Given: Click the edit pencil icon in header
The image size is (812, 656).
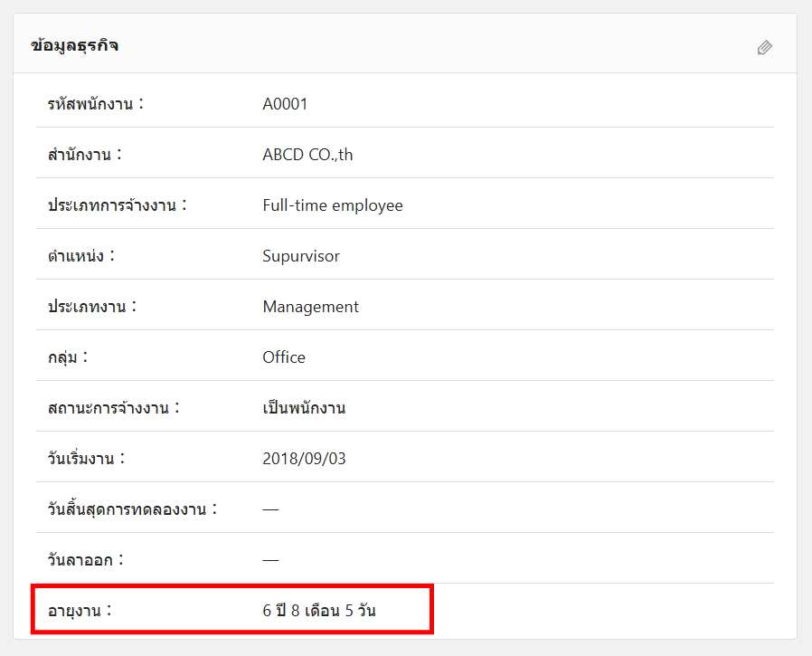Looking at the screenshot, I should 765,47.
